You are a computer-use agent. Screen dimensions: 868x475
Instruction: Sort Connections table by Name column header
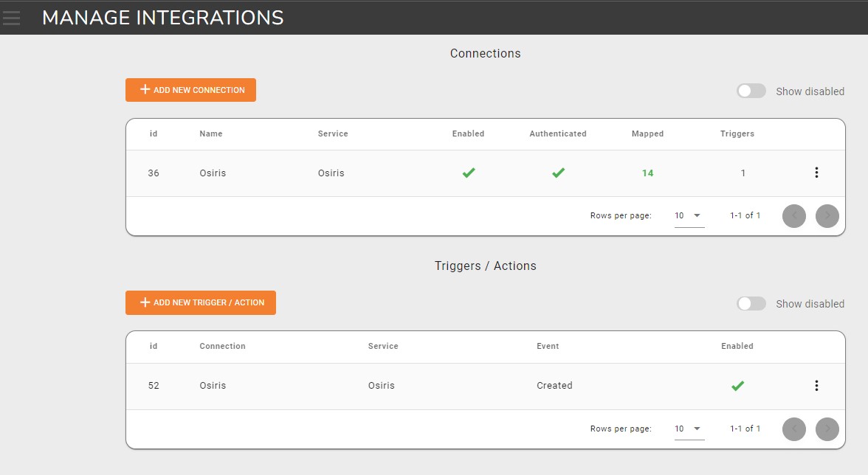[211, 134]
